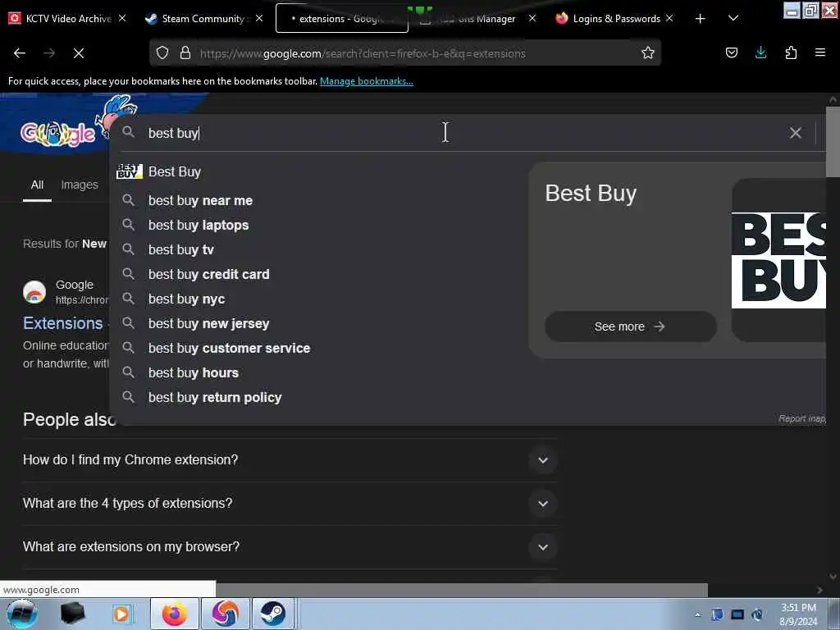Viewport: 840px width, 630px height.
Task: Click the See more button
Action: (x=630, y=326)
